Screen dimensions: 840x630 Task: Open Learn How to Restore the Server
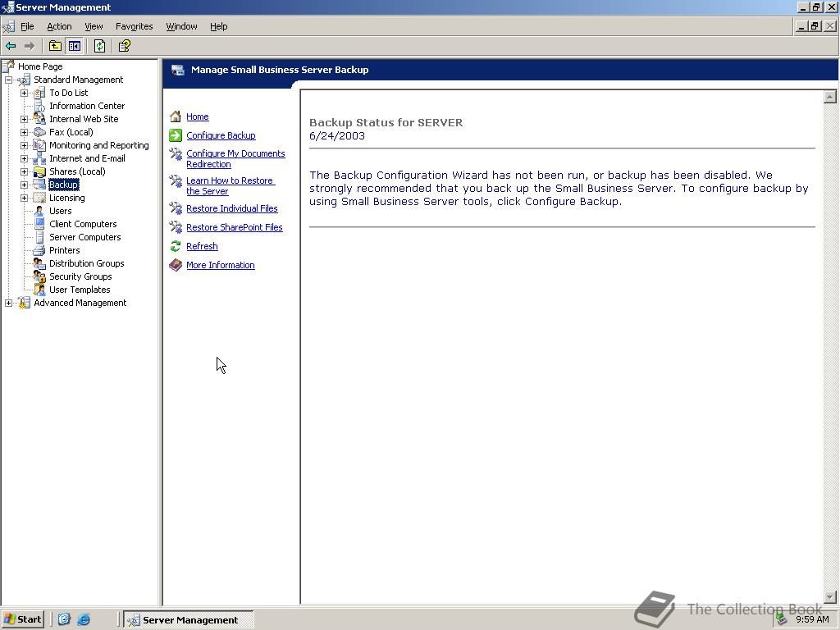tap(231, 186)
